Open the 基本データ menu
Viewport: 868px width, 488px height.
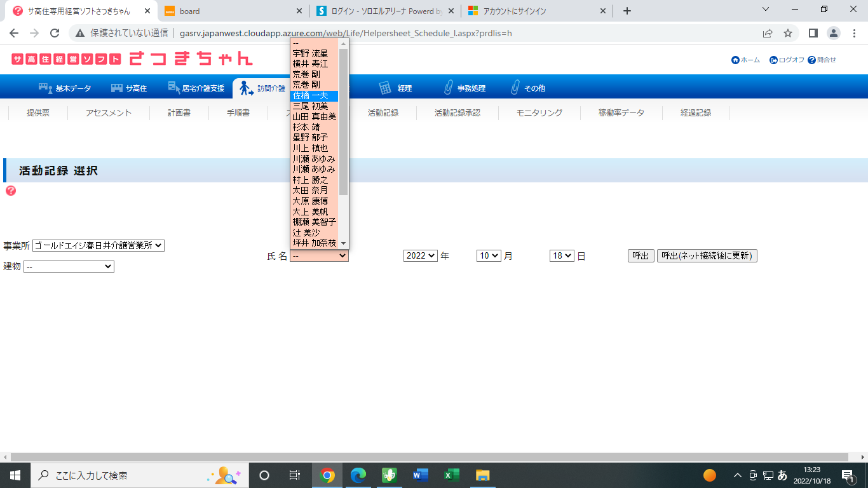[65, 88]
